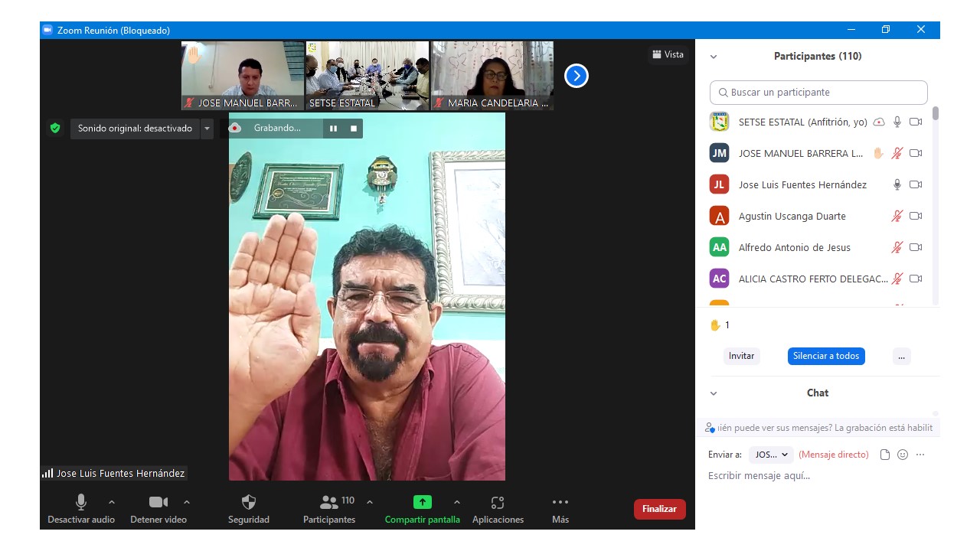Viewport: 980px width, 551px height.
Task: Select the SETSE ESTATAL video thumbnail
Action: (x=367, y=76)
